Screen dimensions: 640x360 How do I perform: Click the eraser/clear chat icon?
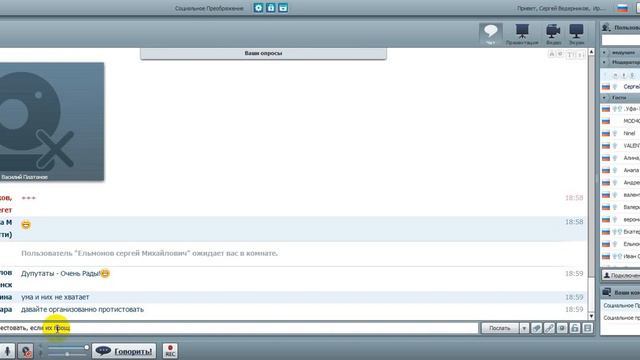coord(537,328)
